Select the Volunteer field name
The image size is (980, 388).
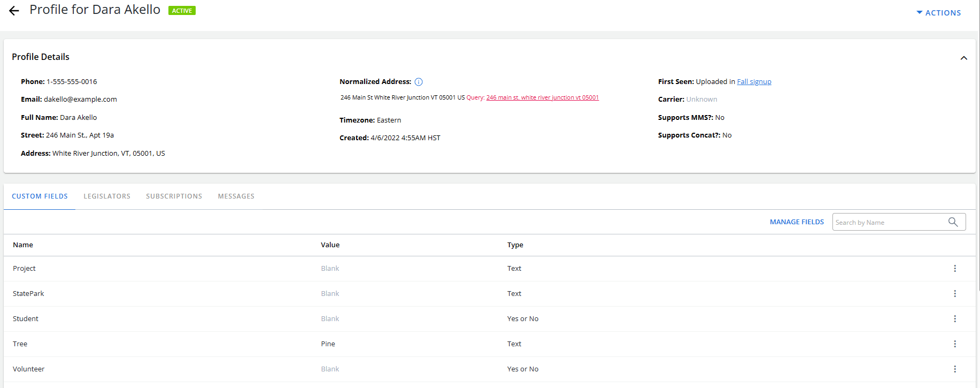pos(29,369)
